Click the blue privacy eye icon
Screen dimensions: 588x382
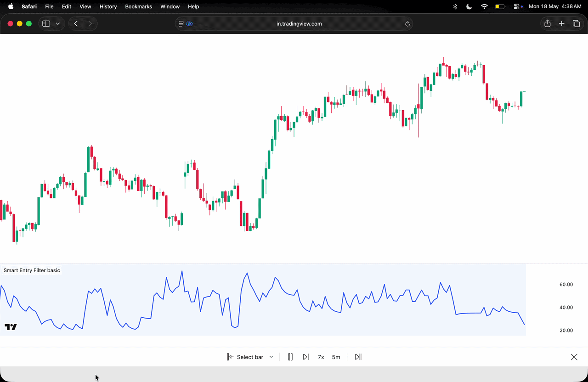189,23
